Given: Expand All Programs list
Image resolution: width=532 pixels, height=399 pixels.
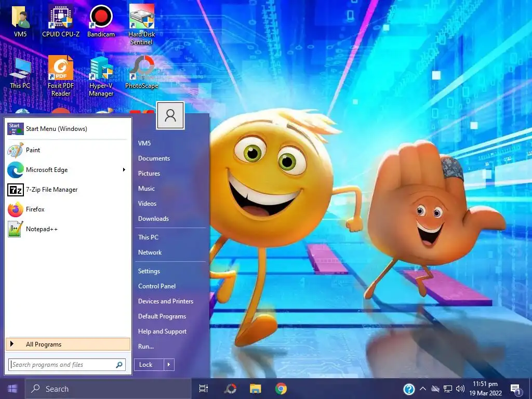Looking at the screenshot, I should pyautogui.click(x=68, y=344).
